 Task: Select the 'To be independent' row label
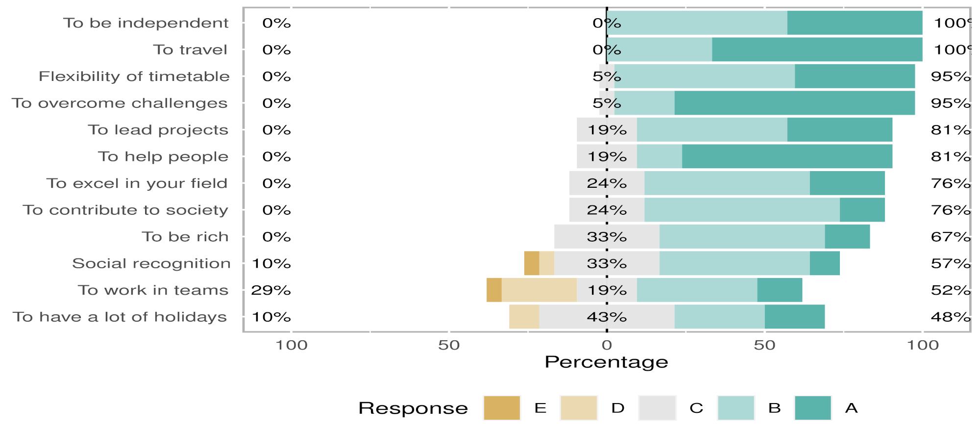(x=146, y=23)
